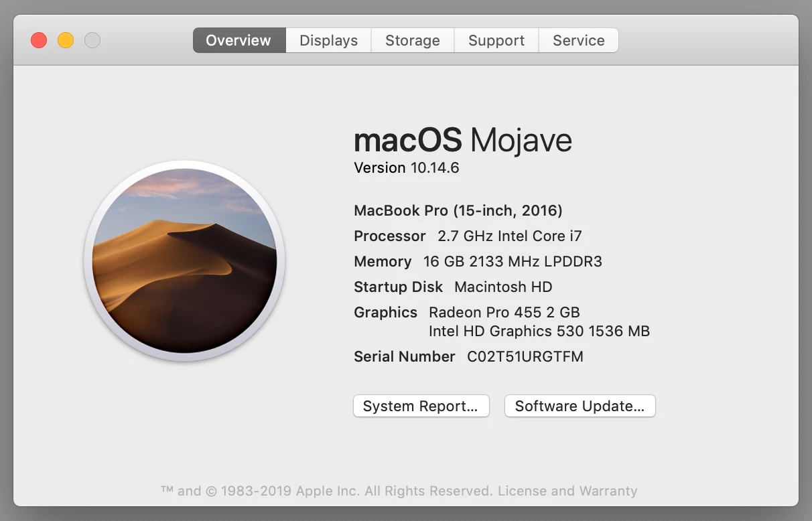Image resolution: width=812 pixels, height=521 pixels.
Task: Click the Startup Disk label
Action: pyautogui.click(x=399, y=287)
